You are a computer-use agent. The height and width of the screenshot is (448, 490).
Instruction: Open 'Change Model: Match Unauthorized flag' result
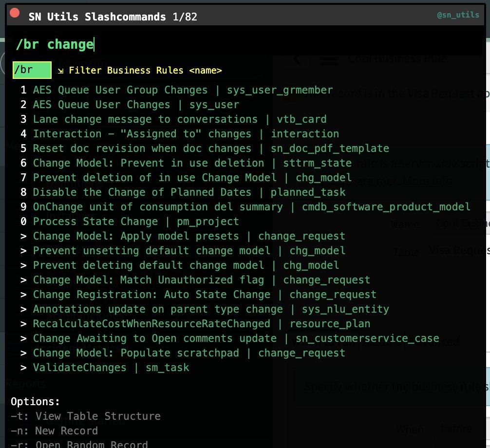pyautogui.click(x=202, y=280)
